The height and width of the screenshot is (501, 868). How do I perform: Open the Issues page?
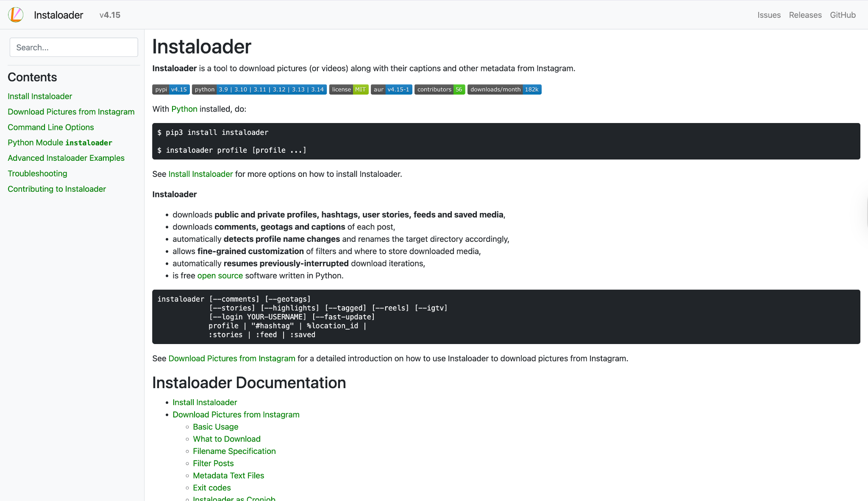pos(769,15)
